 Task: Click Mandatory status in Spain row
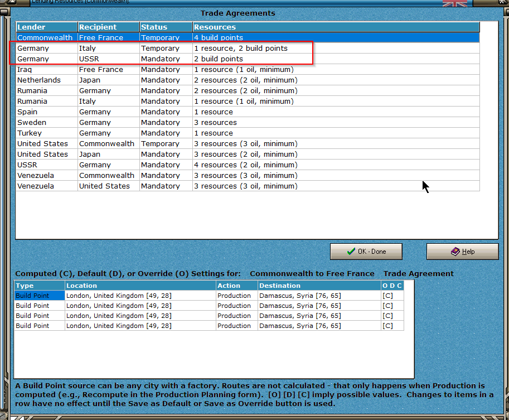(166, 112)
